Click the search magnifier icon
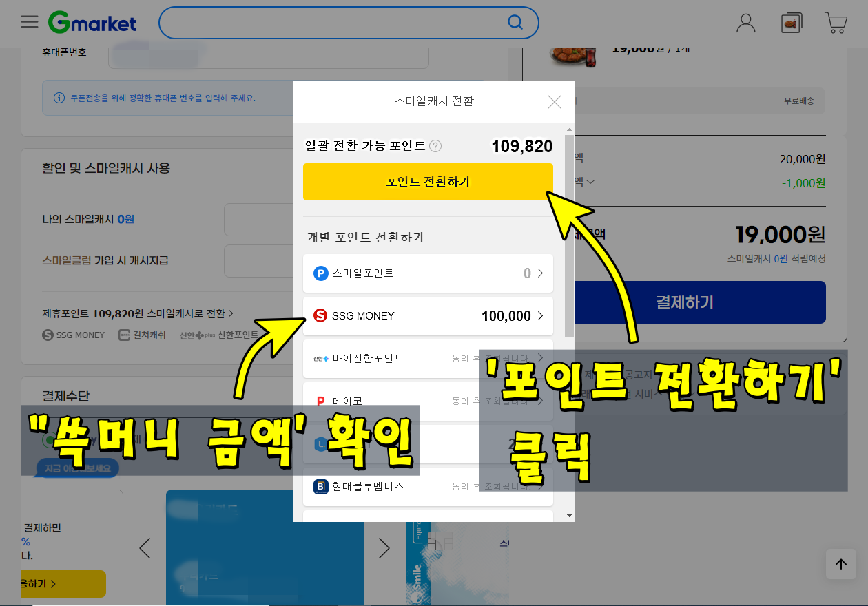Image resolution: width=868 pixels, height=606 pixels. pos(515,23)
